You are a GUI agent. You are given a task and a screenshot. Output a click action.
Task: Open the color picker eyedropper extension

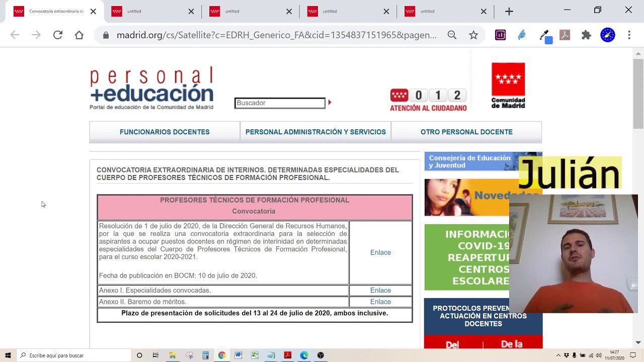(545, 35)
